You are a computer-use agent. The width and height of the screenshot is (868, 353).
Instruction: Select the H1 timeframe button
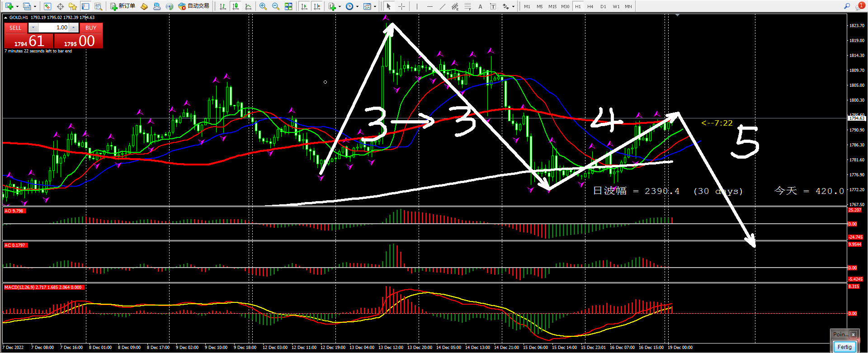[x=578, y=6]
